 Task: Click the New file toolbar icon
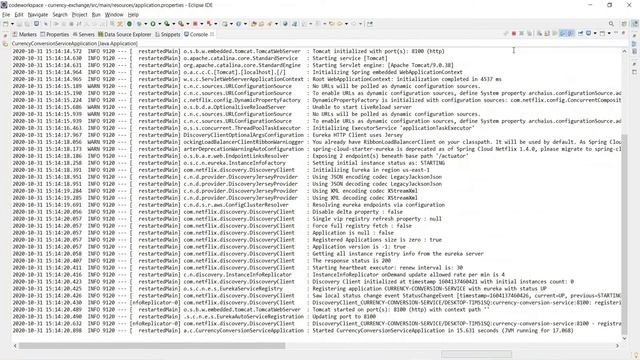(x=5, y=24)
